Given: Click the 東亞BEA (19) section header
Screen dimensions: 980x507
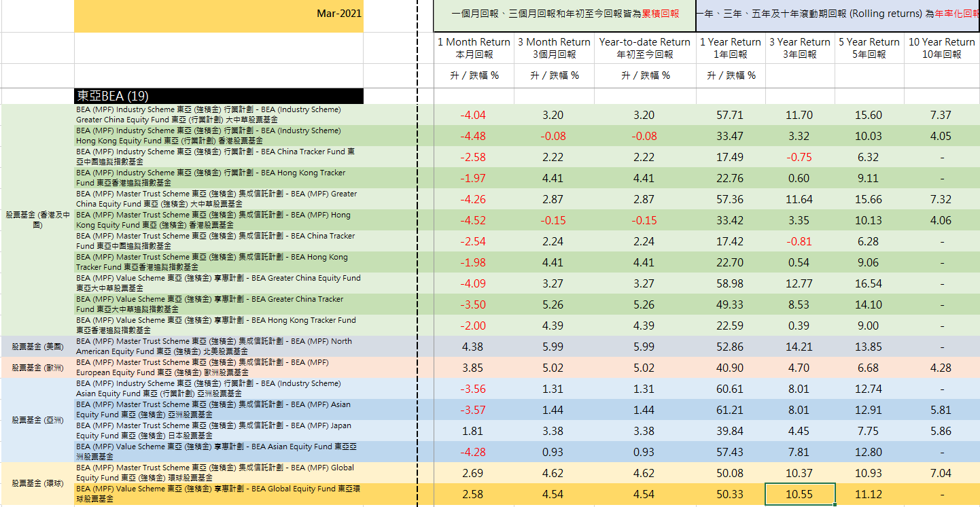Looking at the screenshot, I should tap(219, 96).
